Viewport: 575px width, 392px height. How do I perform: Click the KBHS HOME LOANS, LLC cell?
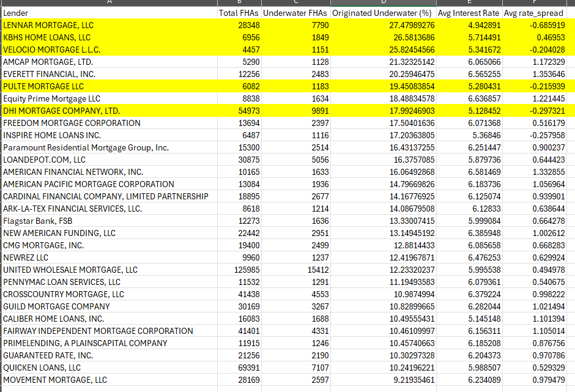(x=109, y=37)
